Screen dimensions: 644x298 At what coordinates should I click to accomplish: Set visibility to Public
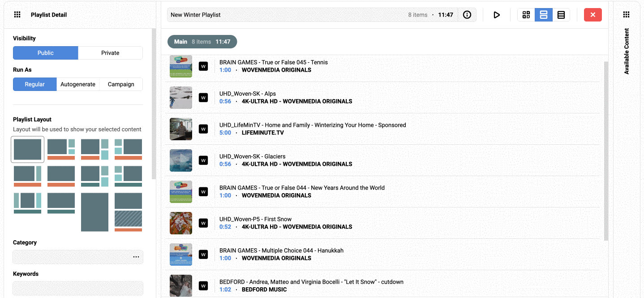point(46,53)
